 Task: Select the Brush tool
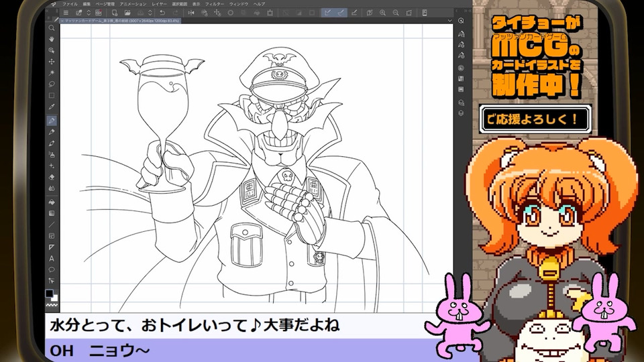tap(52, 143)
